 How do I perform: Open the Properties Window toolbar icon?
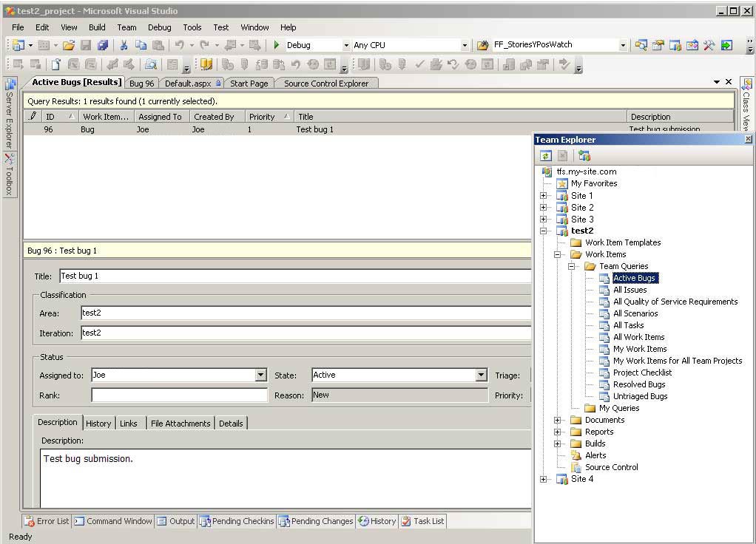point(658,45)
